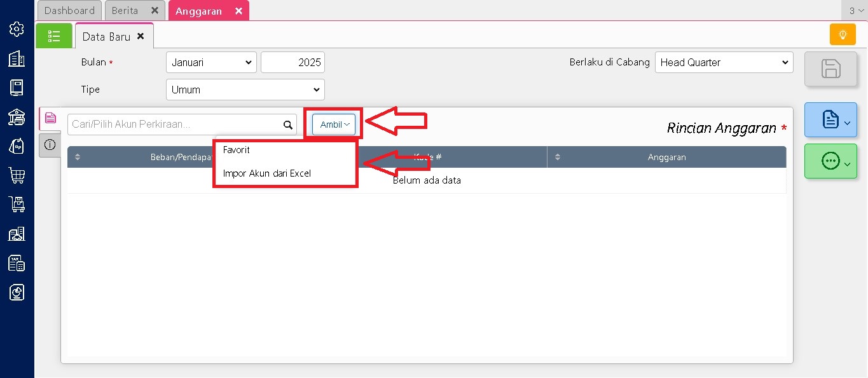
Task: Open the purchase shopping cart icon
Action: (x=17, y=175)
